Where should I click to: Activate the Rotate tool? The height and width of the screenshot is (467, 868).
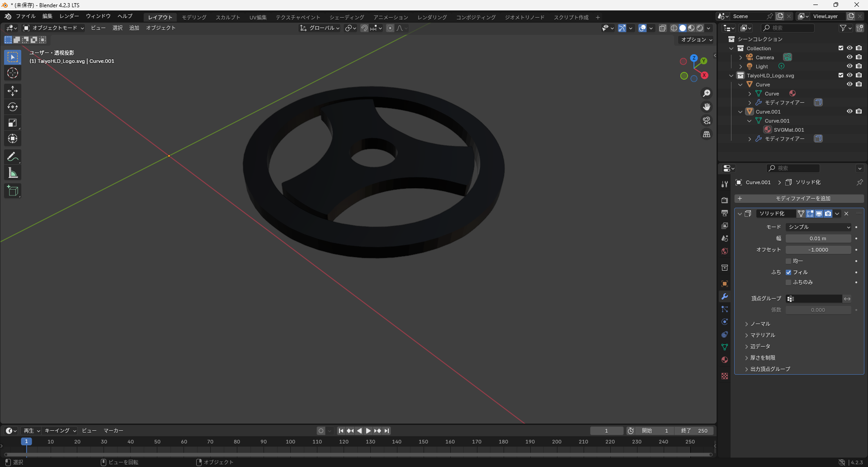click(13, 107)
